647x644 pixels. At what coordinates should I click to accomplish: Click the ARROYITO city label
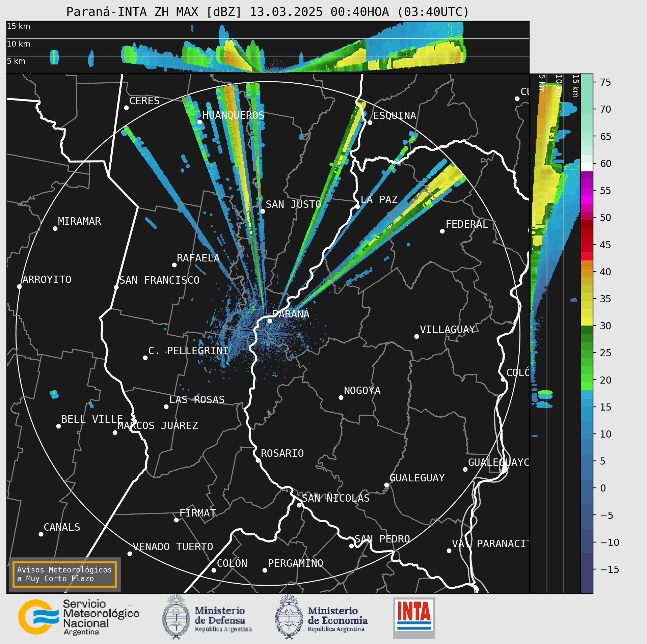tap(47, 279)
